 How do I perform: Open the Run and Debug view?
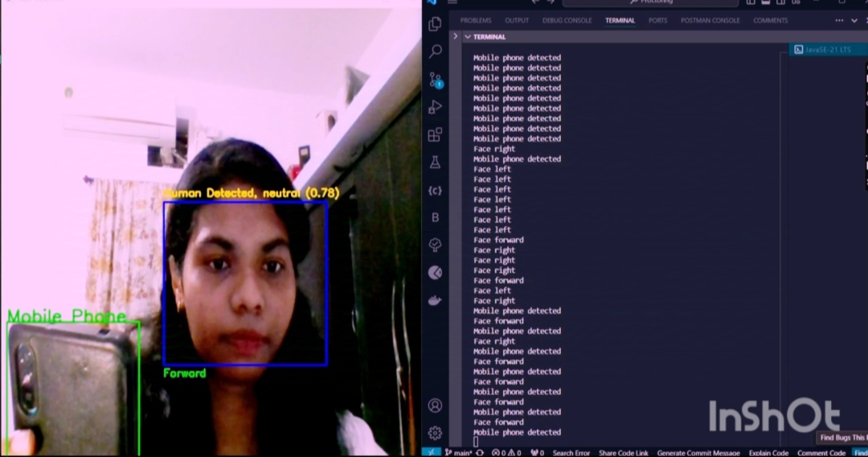tap(435, 107)
